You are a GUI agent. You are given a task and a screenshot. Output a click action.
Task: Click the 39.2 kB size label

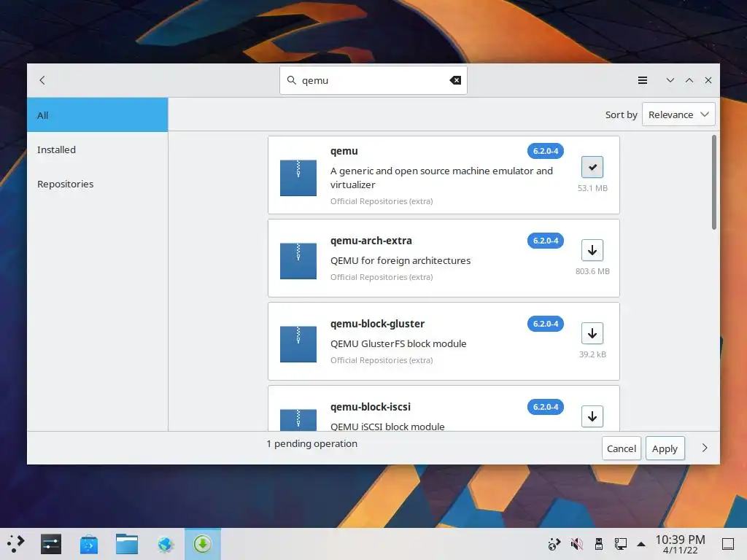[592, 354]
